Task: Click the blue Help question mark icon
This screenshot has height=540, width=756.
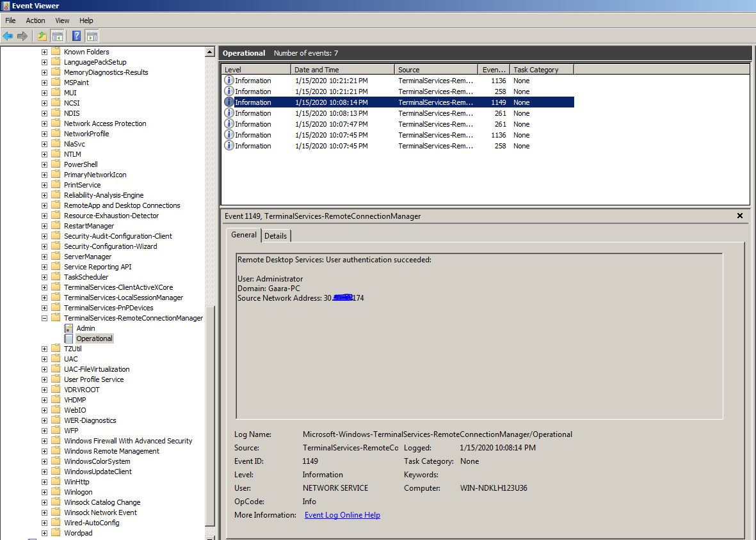Action: (x=77, y=36)
